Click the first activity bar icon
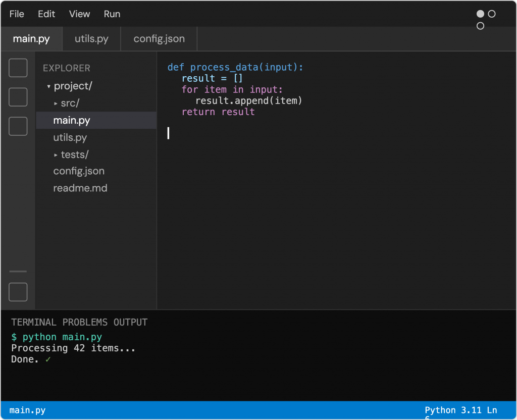The height and width of the screenshot is (420, 517). point(18,68)
